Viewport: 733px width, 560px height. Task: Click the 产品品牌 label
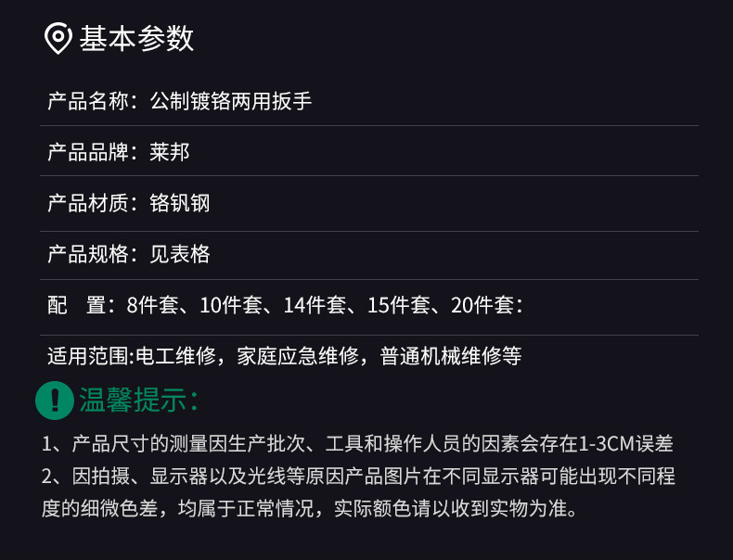coord(88,152)
